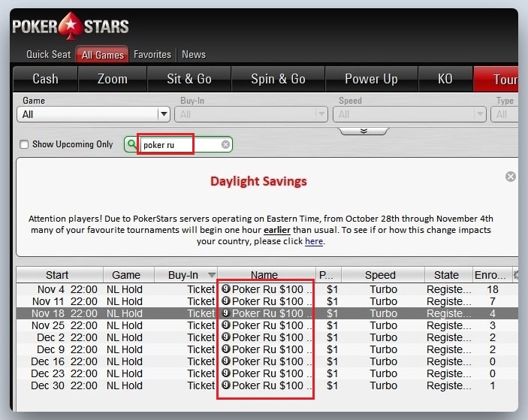This screenshot has width=528, height=420.
Task: Click the search magnifier icon
Action: pos(131,144)
